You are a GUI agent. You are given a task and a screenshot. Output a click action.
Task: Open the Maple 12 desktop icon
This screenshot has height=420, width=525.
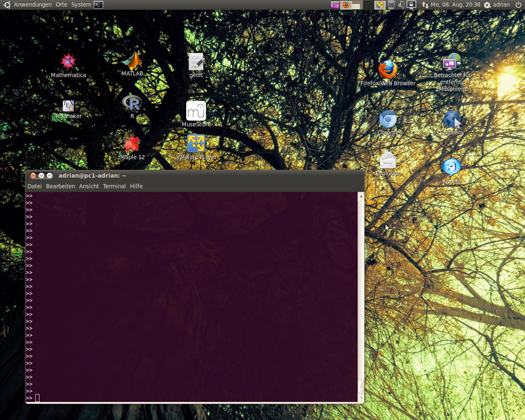pyautogui.click(x=132, y=144)
